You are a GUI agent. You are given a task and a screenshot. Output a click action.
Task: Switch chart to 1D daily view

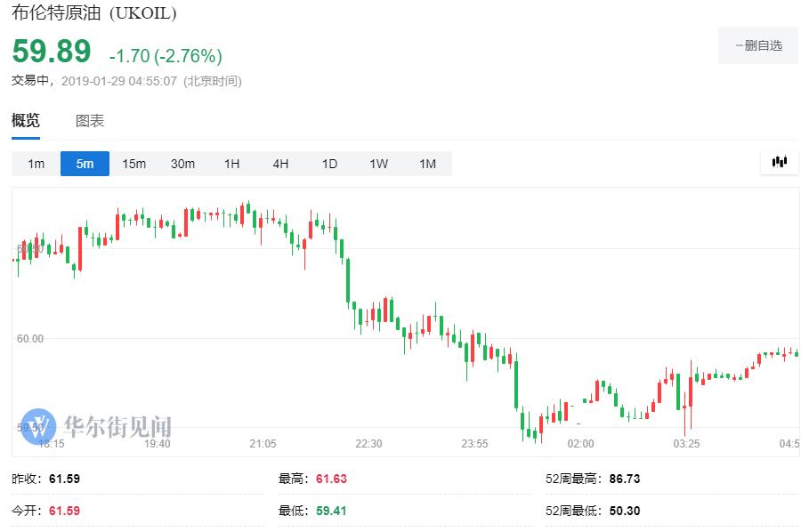tap(329, 164)
